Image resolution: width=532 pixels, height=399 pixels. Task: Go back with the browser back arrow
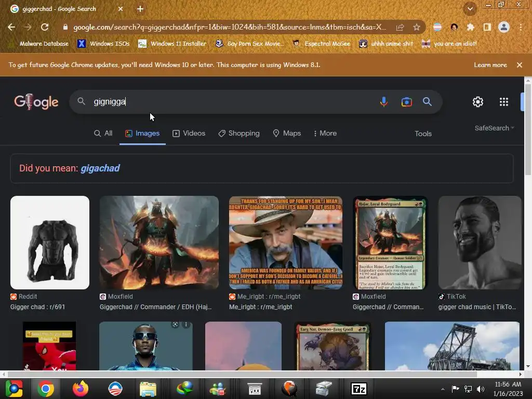pos(11,27)
